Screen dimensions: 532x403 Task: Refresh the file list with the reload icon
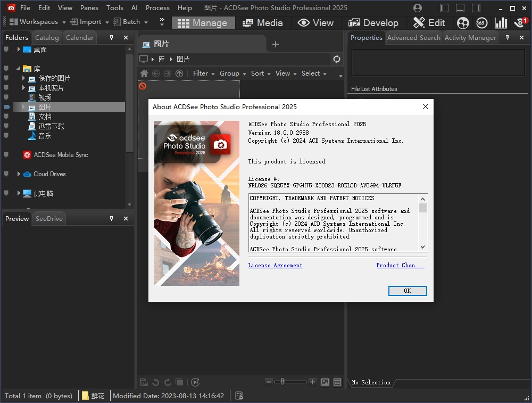(x=336, y=59)
